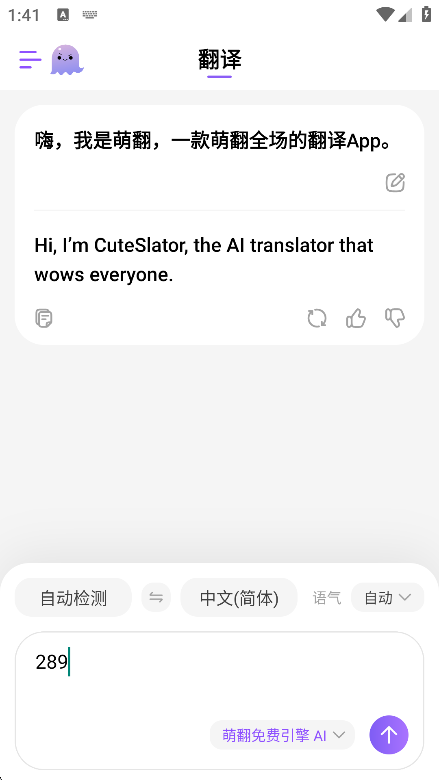Tap the Wi-Fi status icon

coord(386,14)
